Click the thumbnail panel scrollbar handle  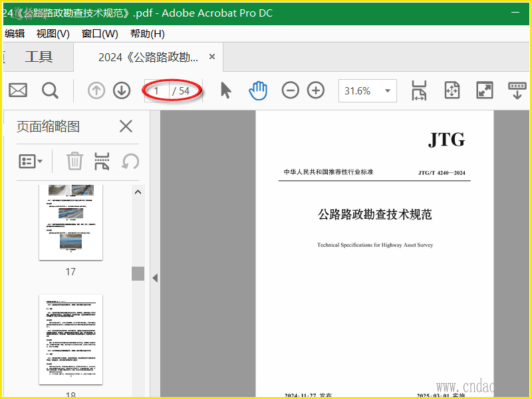(x=138, y=273)
